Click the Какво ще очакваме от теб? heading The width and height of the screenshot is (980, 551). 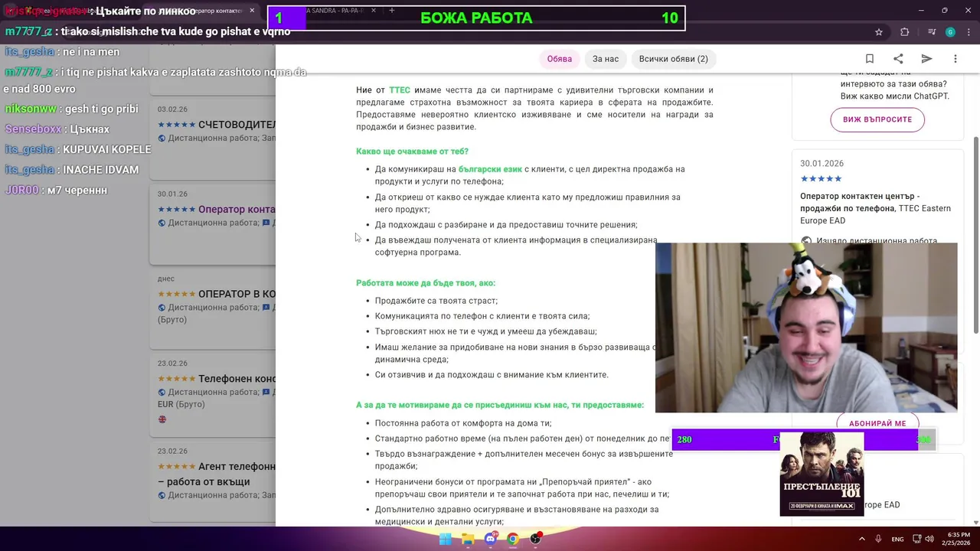tap(412, 152)
